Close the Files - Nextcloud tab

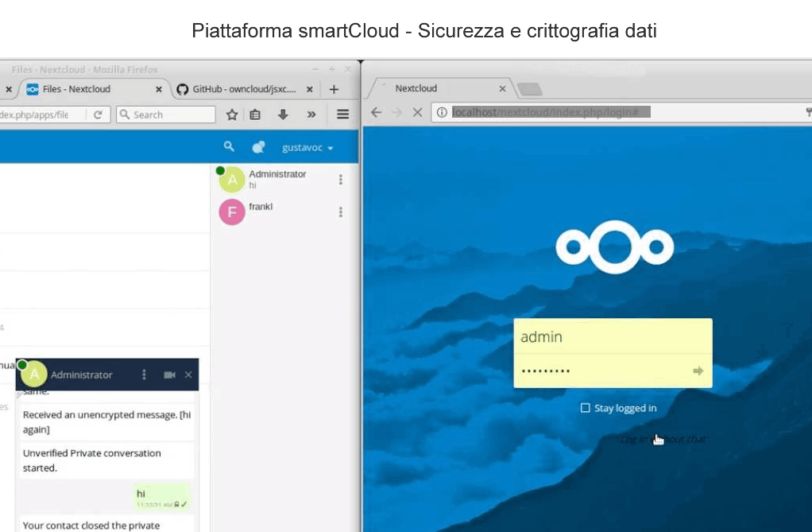click(159, 89)
